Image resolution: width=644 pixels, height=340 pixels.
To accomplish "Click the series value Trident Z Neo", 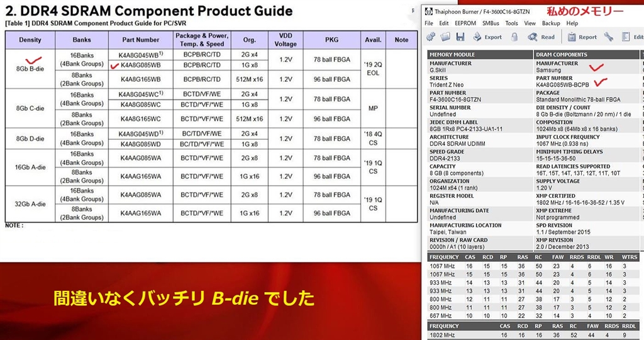I will [x=447, y=85].
